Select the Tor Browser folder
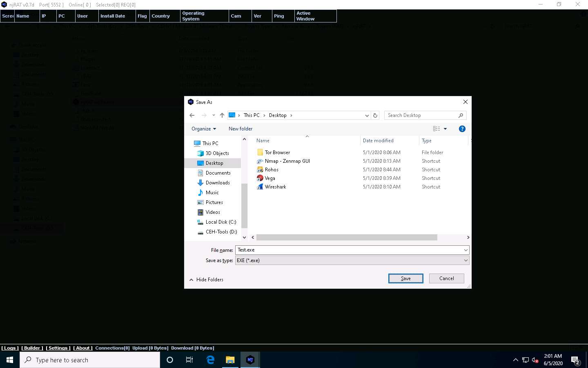Screen dimensions: 588x368 (277, 153)
